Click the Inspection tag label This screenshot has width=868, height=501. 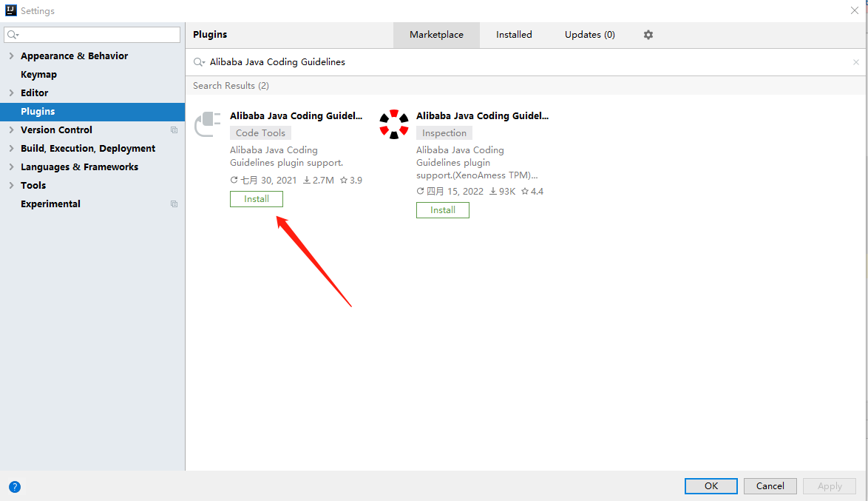click(x=444, y=133)
